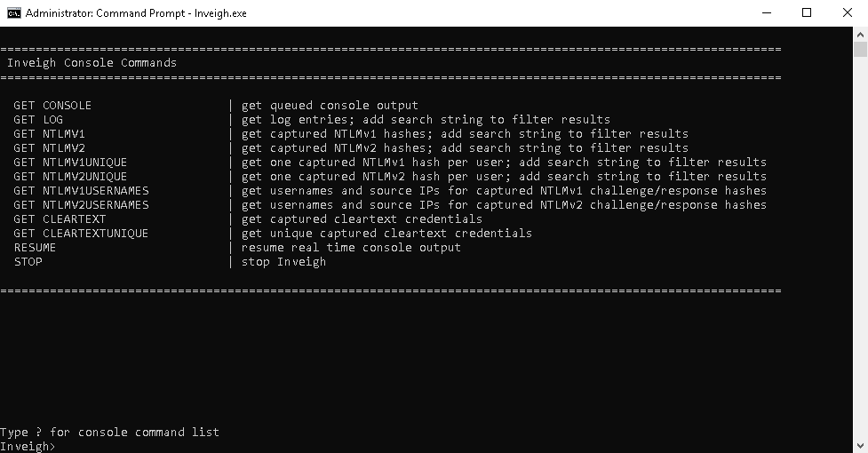Close the Inveigh.exe Command Prompt window
Viewport: 868px width, 453px height.
click(848, 12)
